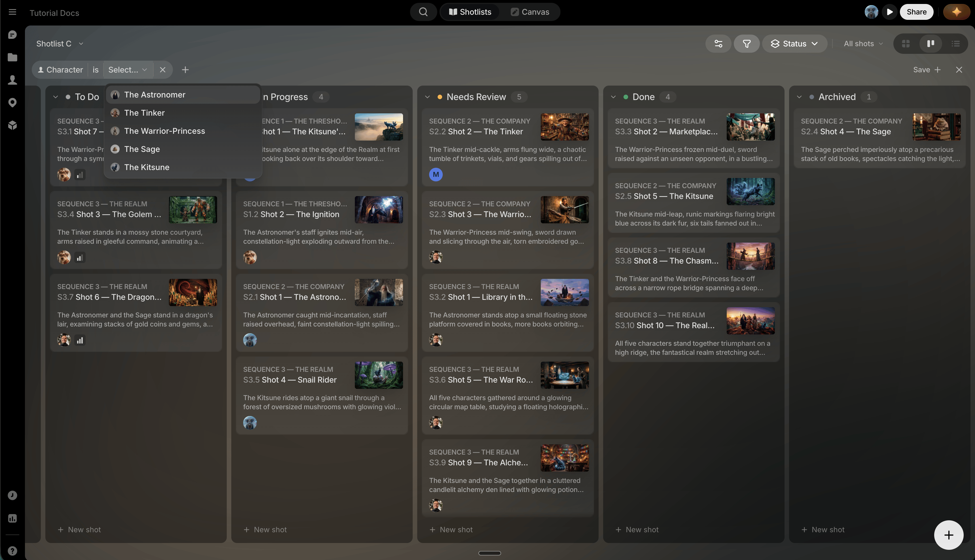This screenshot has width=975, height=560.
Task: Open the location pin icon in sidebar
Action: 12,103
